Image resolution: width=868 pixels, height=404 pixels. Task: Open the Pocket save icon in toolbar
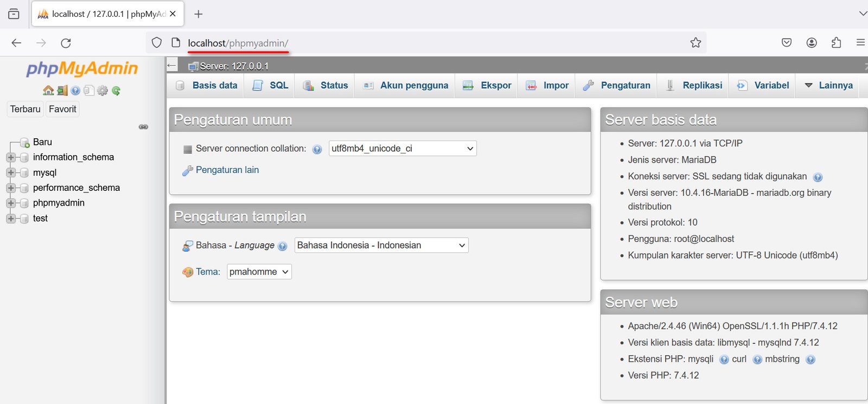[787, 43]
